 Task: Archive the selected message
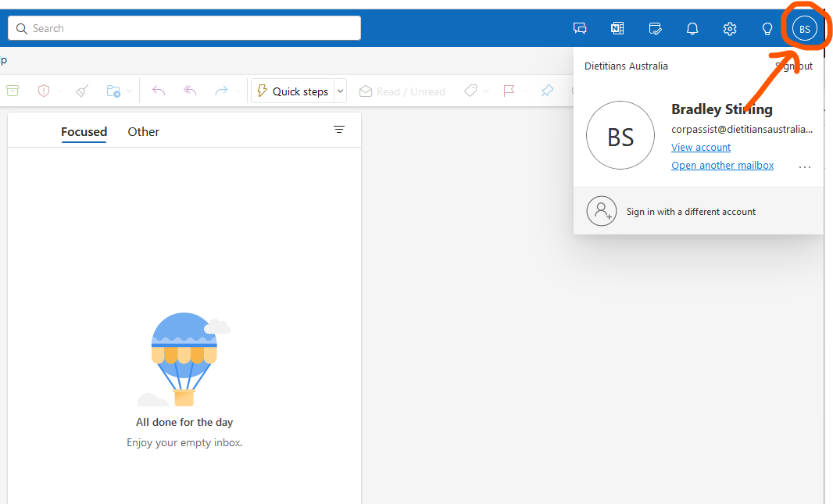pyautogui.click(x=13, y=91)
